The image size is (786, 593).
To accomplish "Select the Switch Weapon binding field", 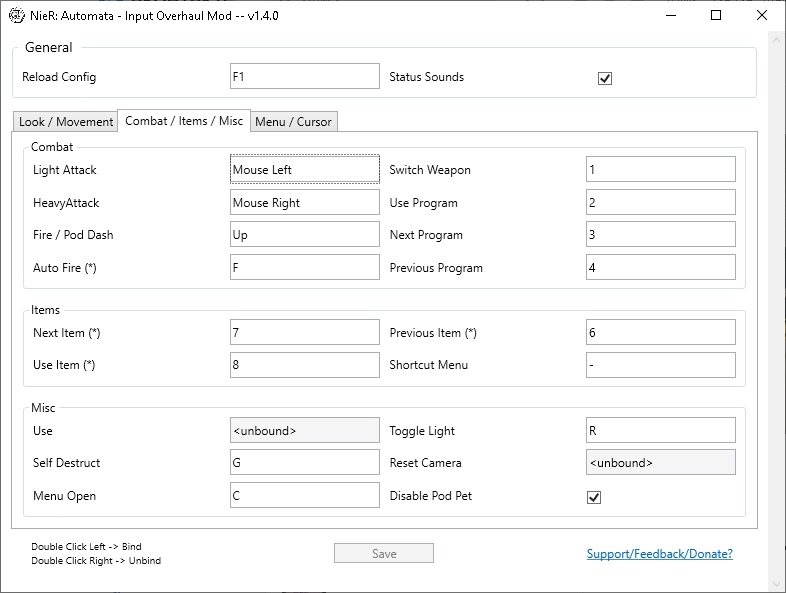I will (x=661, y=169).
